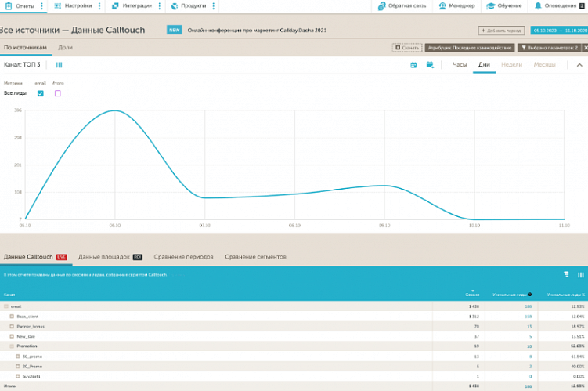Open the column chart icon near Канал
Screen dimensions: 588x391
(59, 65)
